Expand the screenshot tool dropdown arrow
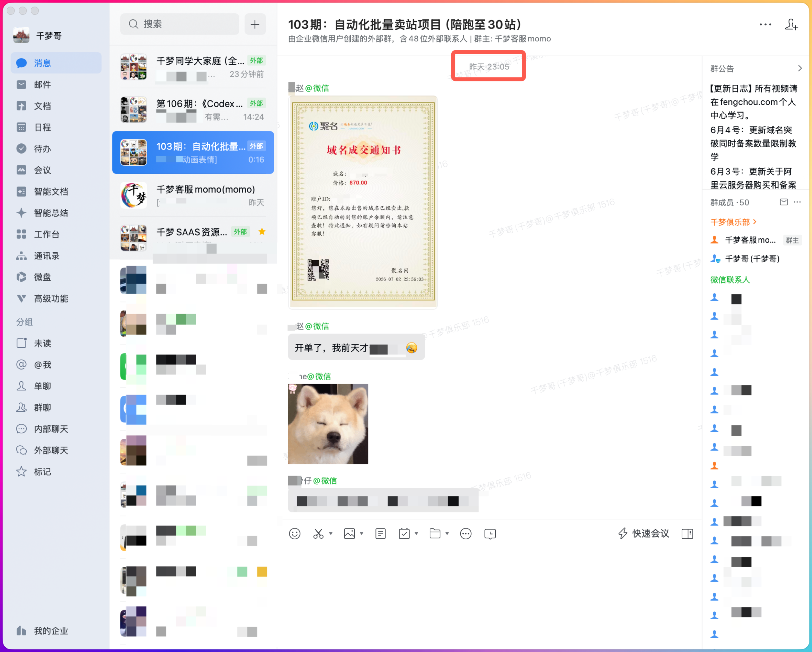The width and height of the screenshot is (812, 652). 331,533
